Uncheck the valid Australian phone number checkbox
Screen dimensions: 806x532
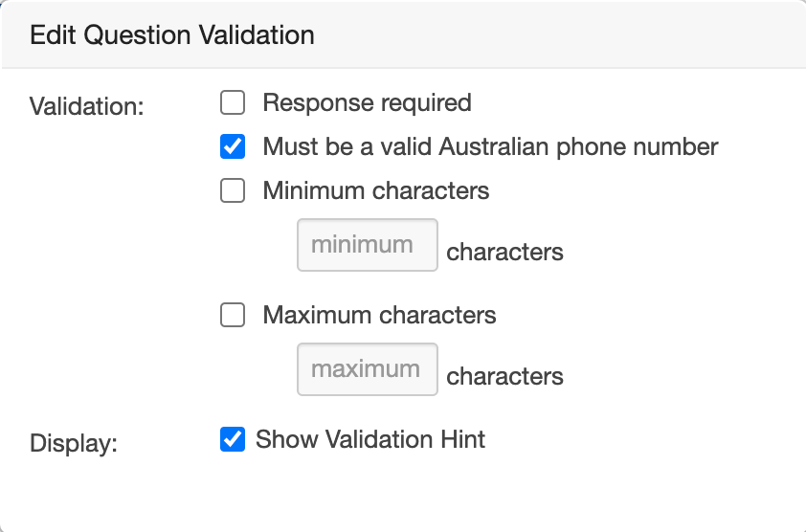233,147
